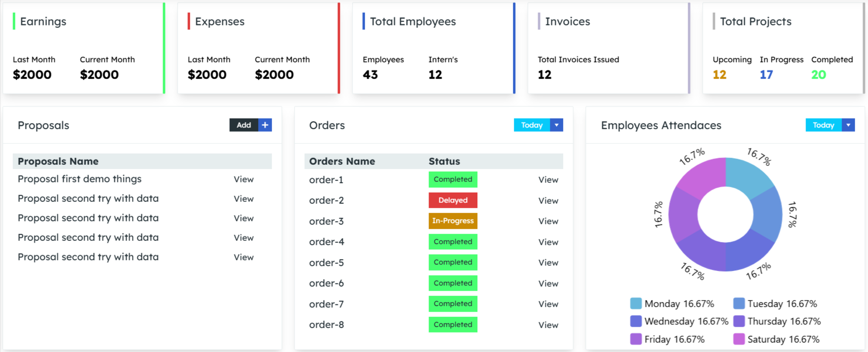The height and width of the screenshot is (352, 868).
Task: Open the Orders Today dropdown arrow
Action: click(556, 125)
